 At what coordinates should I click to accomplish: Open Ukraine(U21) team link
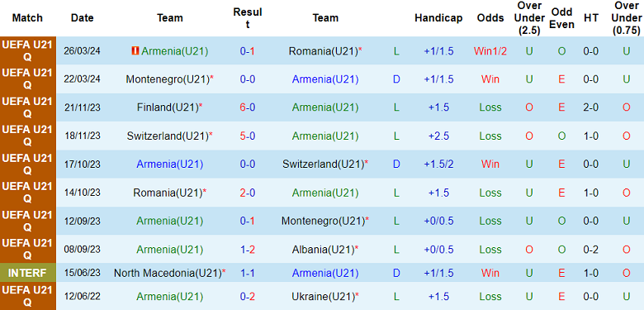point(323,297)
